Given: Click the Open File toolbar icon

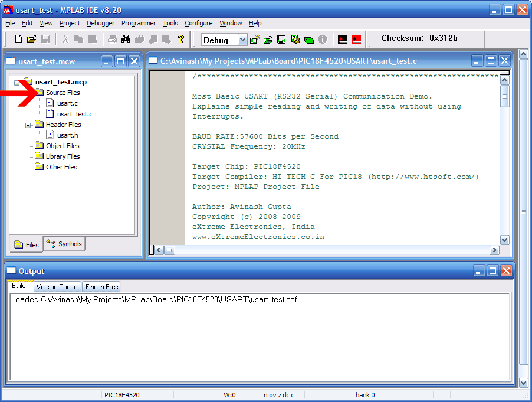Looking at the screenshot, I should tap(31, 39).
